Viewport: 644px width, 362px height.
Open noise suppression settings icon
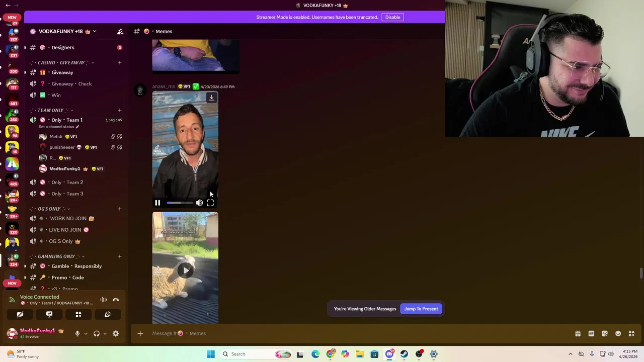[x=103, y=300]
